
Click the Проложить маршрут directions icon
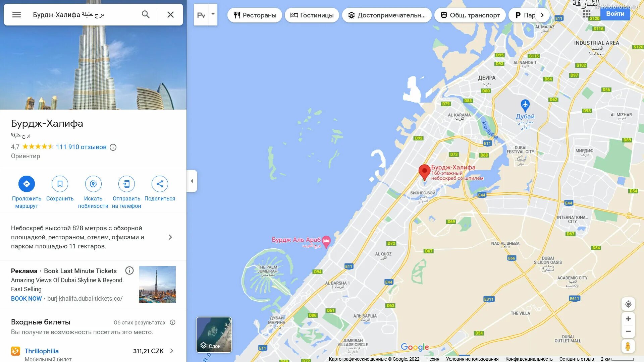point(26,184)
